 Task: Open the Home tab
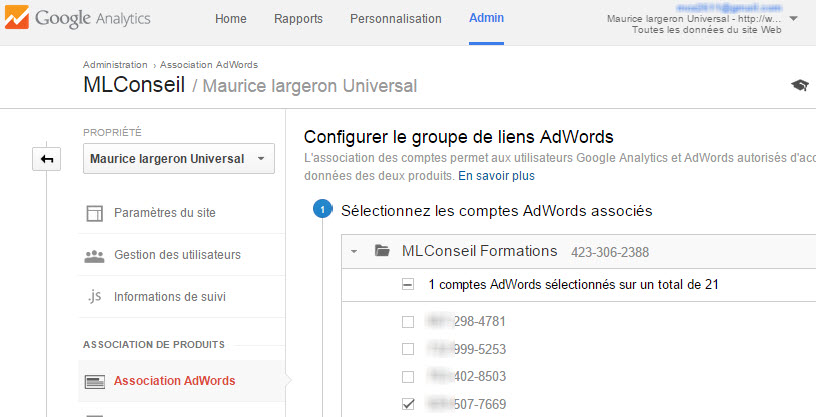tap(231, 19)
